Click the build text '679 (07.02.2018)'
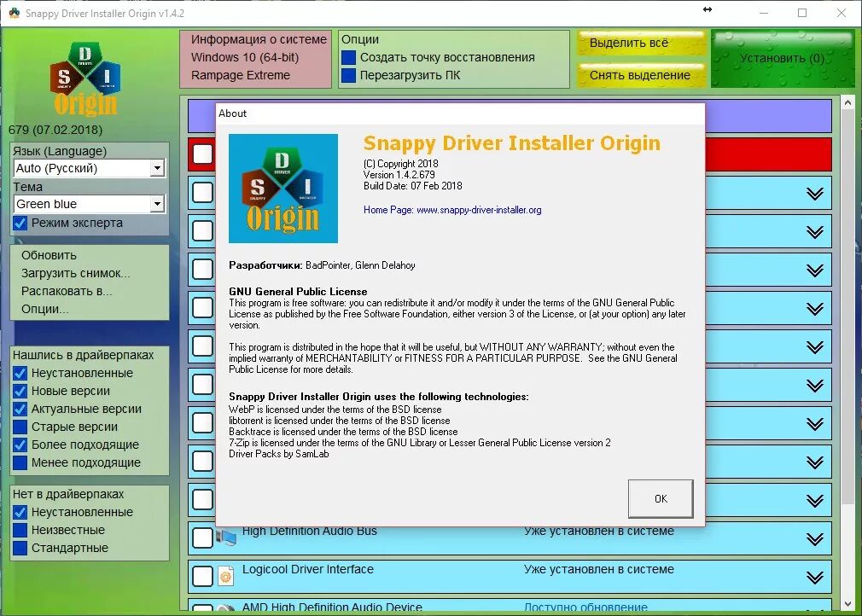 [55, 131]
